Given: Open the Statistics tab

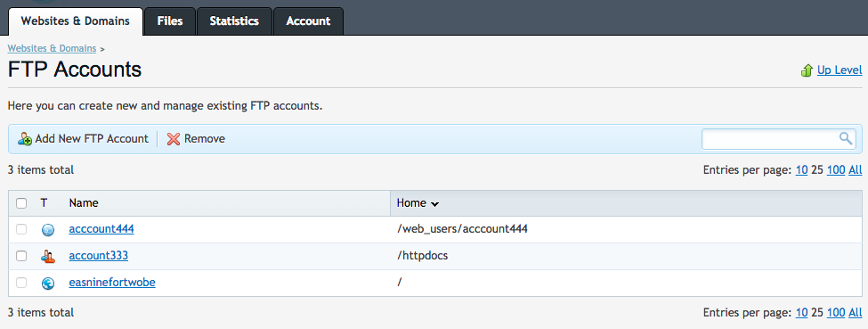Looking at the screenshot, I should coord(234,21).
